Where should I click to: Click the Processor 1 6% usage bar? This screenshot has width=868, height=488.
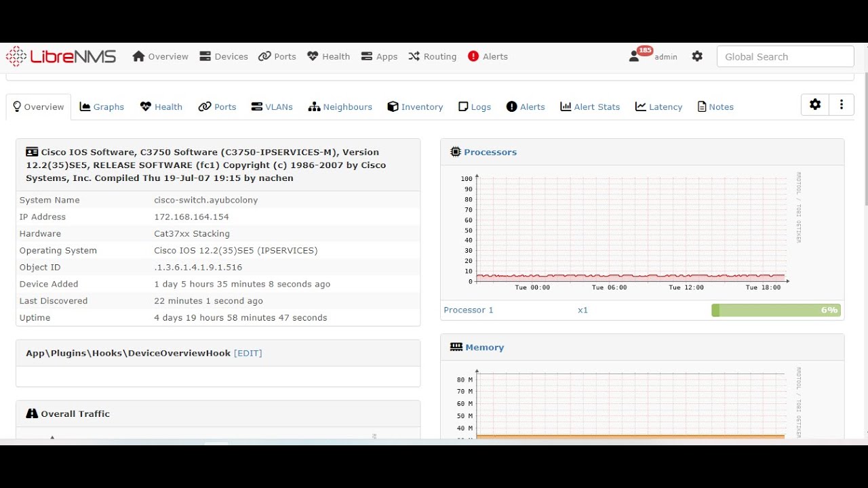tap(776, 310)
